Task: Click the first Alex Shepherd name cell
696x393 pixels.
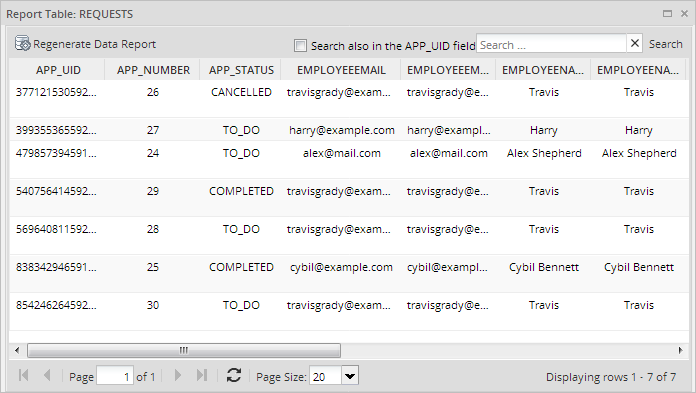Action: 544,153
